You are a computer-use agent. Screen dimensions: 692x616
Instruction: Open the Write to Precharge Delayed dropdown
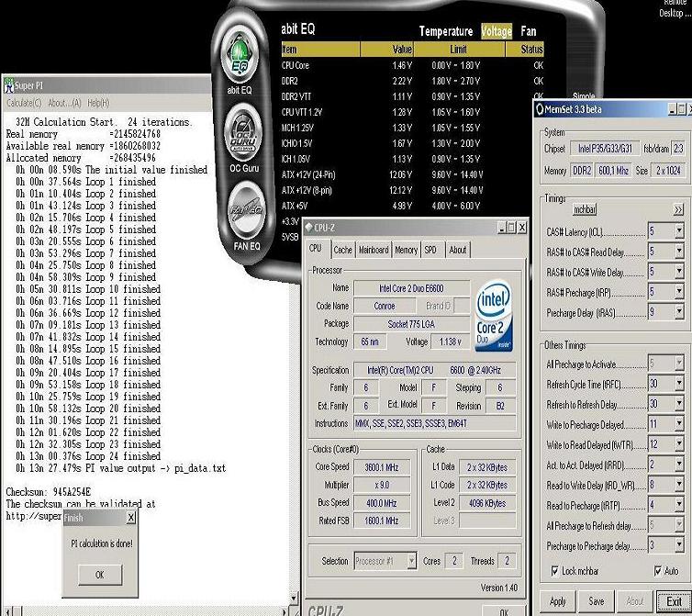coord(679,424)
